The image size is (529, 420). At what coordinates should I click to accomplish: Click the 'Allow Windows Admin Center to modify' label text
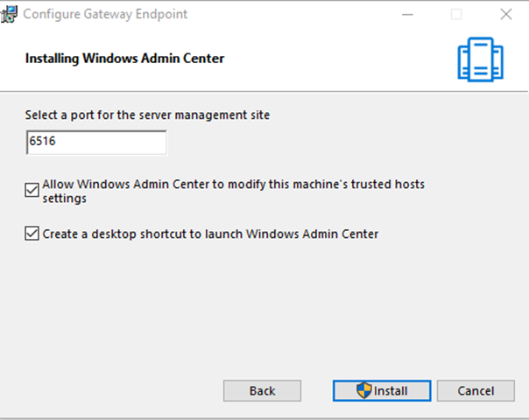tap(234, 191)
